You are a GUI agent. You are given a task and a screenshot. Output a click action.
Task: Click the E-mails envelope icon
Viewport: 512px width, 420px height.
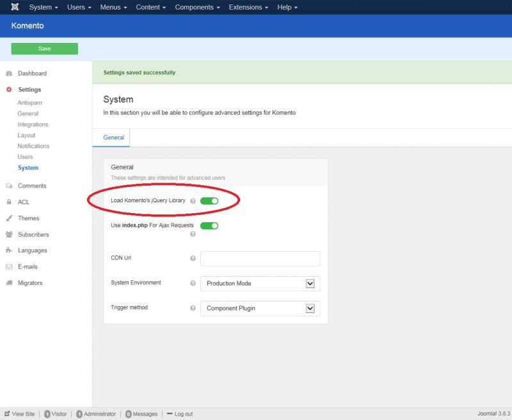[9, 266]
